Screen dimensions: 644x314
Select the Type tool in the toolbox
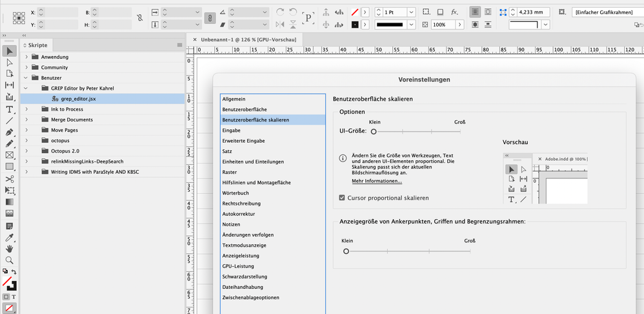[10, 109]
